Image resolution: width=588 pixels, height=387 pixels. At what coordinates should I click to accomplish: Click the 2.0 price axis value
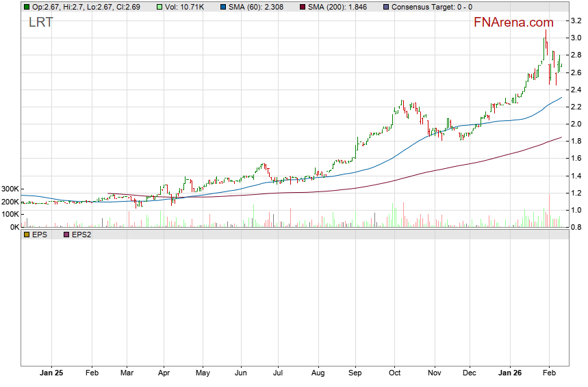pyautogui.click(x=576, y=124)
